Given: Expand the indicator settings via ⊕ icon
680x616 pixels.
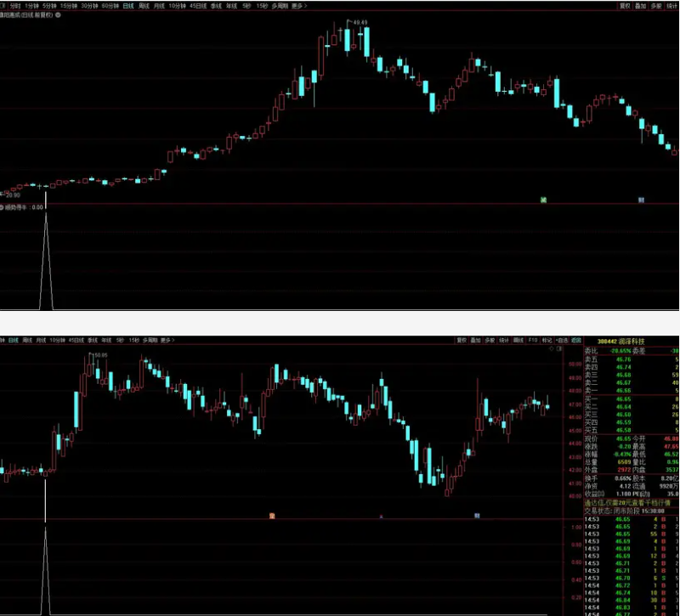Looking at the screenshot, I should point(59,14).
